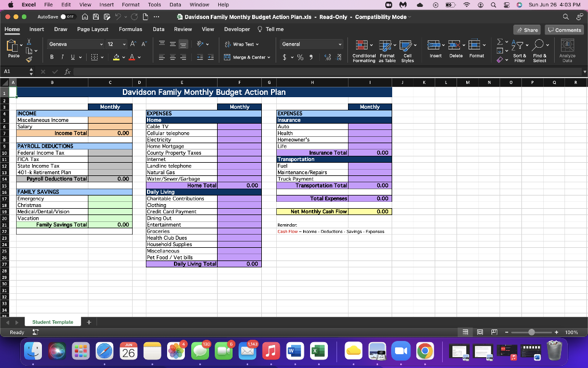Image resolution: width=588 pixels, height=368 pixels.
Task: Expand the Borders dropdown arrow
Action: coord(102,57)
